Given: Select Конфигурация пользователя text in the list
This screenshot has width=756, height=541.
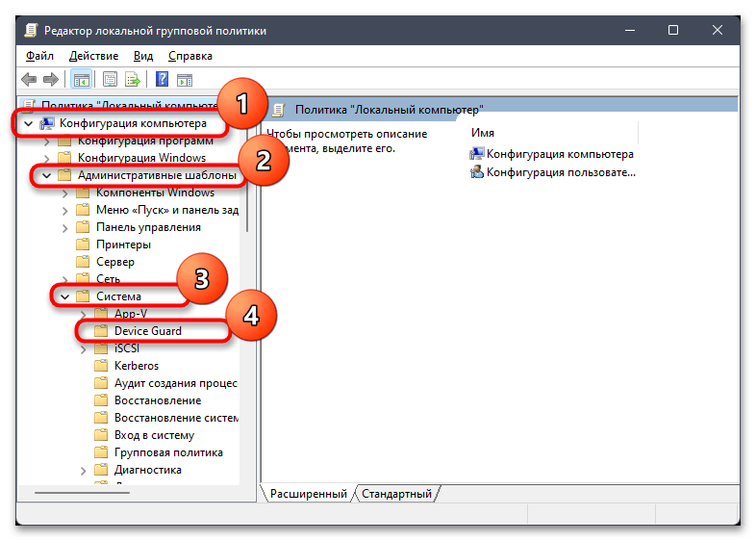Looking at the screenshot, I should point(561,172).
